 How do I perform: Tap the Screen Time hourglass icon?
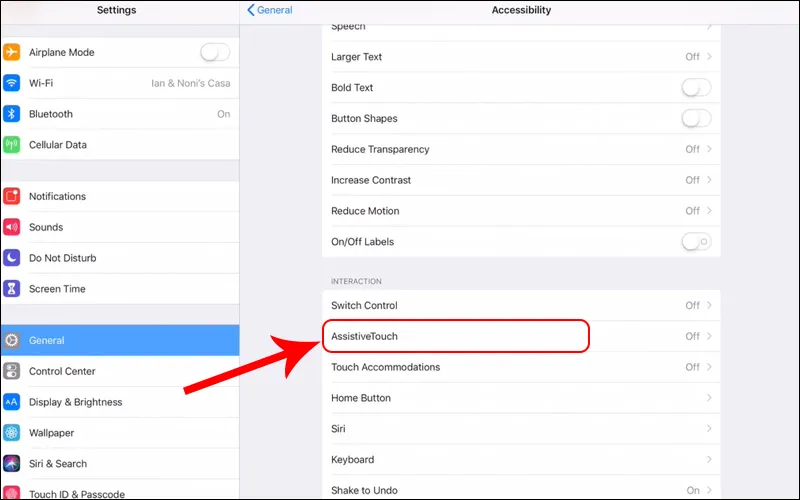[11, 289]
